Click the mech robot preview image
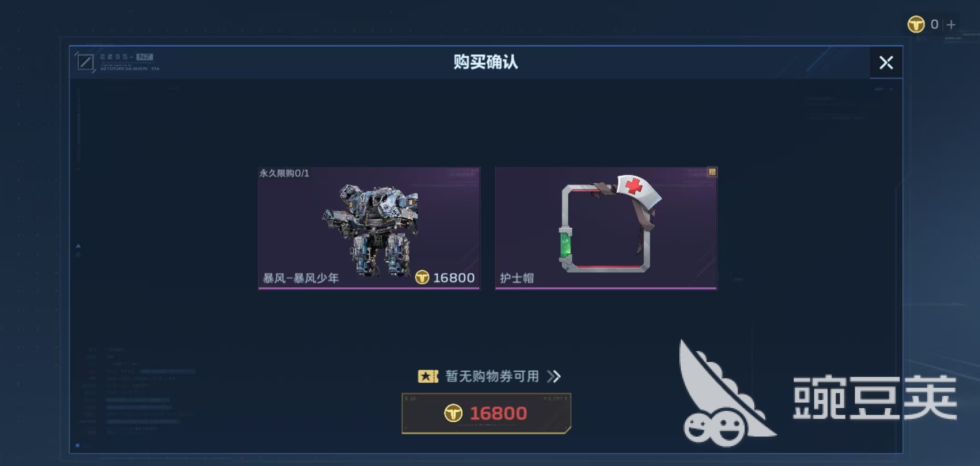 (370, 229)
